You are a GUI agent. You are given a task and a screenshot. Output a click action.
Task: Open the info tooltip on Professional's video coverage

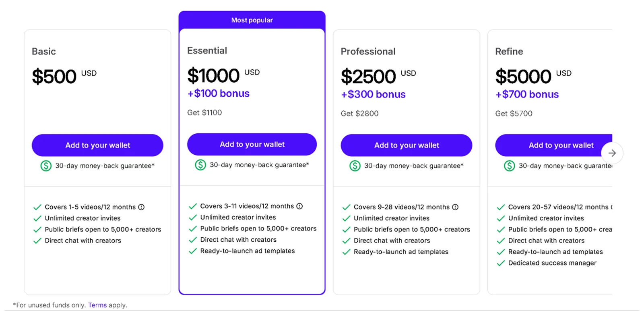[x=455, y=207]
